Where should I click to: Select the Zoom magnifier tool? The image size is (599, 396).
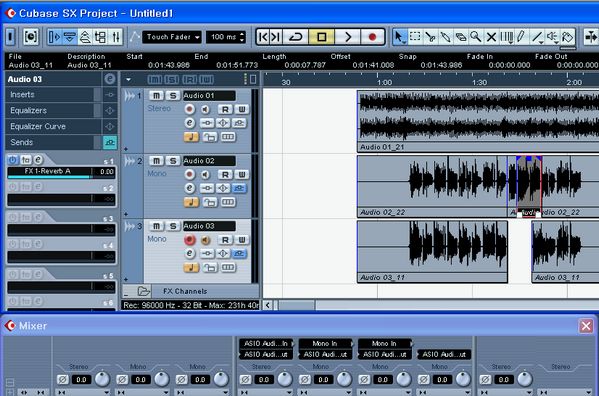click(476, 37)
